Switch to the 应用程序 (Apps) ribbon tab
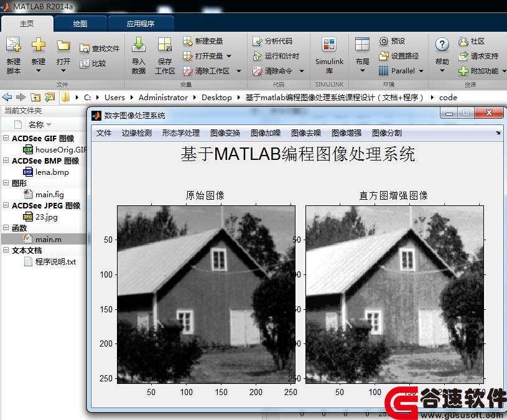Screen dimensions: 507x420 tap(141, 24)
